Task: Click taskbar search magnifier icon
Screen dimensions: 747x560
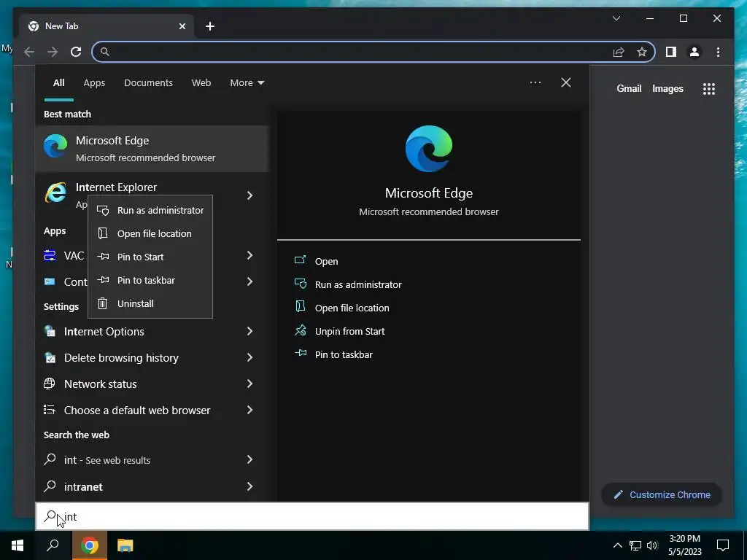Action: tap(53, 545)
